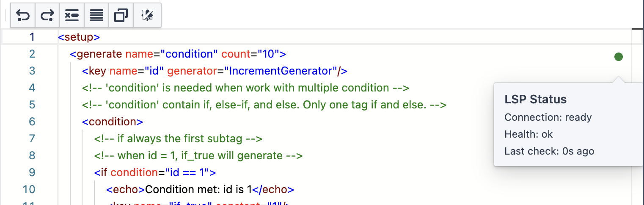
Task: Toggle Vim mode icon
Action: pyautogui.click(x=147, y=16)
